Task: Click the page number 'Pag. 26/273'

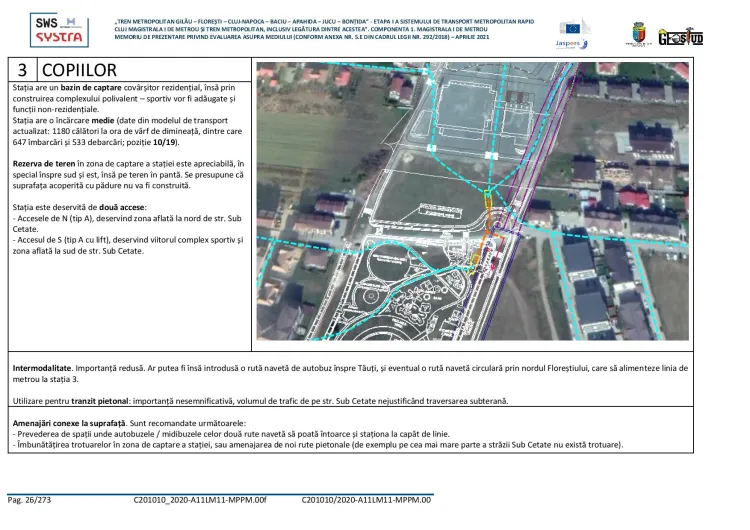Action: click(30, 498)
